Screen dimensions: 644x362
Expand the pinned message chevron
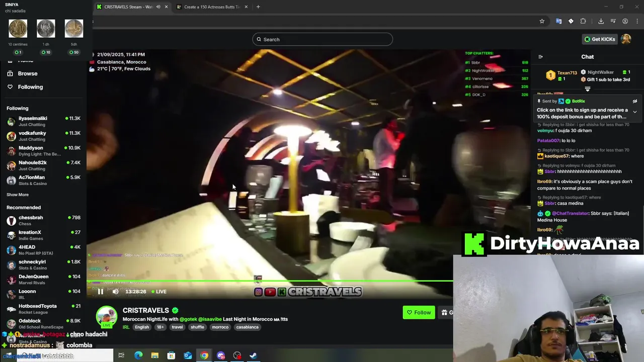(635, 112)
